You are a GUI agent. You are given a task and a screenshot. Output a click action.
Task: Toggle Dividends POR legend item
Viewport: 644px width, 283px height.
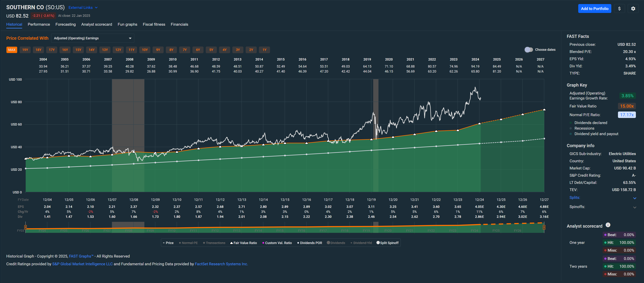click(310, 243)
